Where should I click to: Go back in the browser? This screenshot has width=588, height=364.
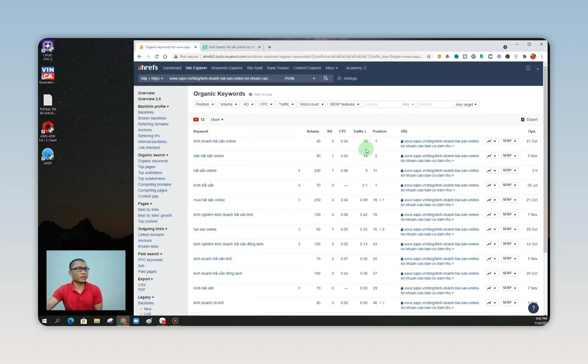click(x=140, y=56)
